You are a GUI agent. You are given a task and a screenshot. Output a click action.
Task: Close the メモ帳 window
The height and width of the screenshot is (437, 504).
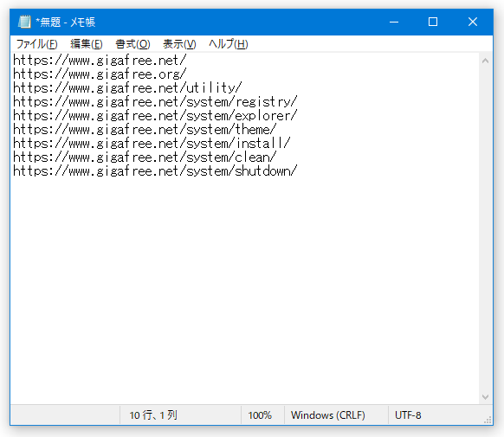[x=473, y=22]
